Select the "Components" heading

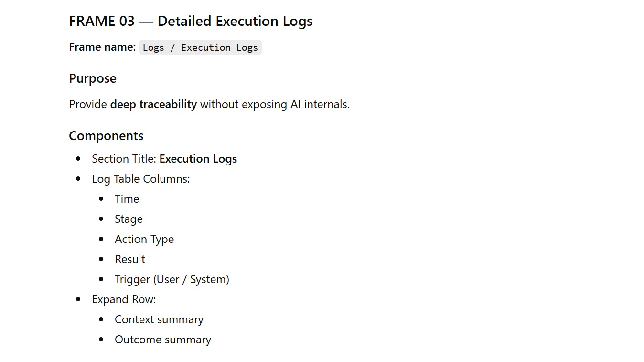coord(106,136)
